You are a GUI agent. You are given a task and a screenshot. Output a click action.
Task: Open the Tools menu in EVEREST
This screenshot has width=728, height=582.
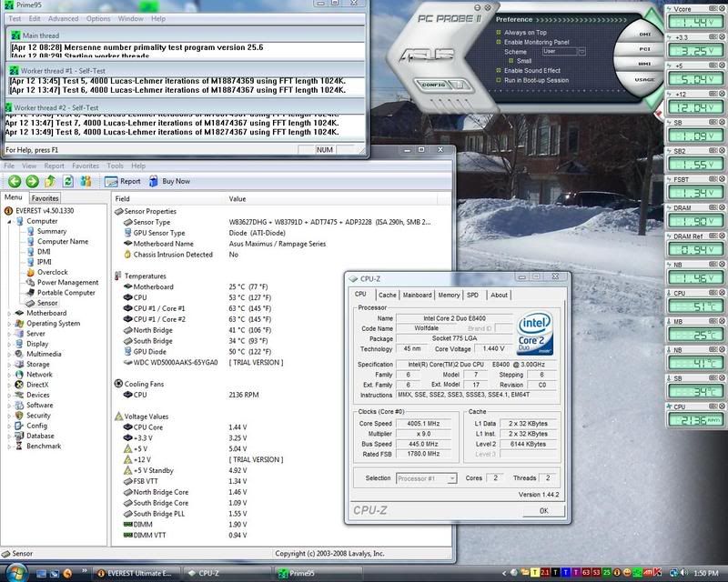pyautogui.click(x=116, y=166)
